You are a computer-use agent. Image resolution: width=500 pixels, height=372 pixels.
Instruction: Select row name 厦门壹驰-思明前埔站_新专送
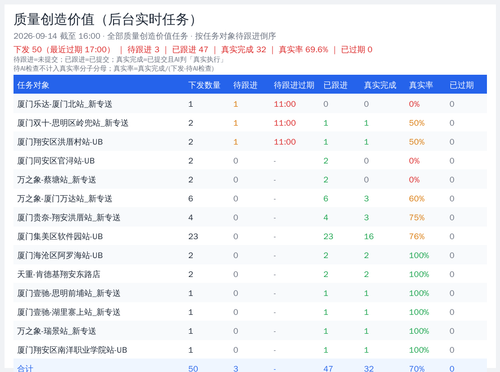69,293
